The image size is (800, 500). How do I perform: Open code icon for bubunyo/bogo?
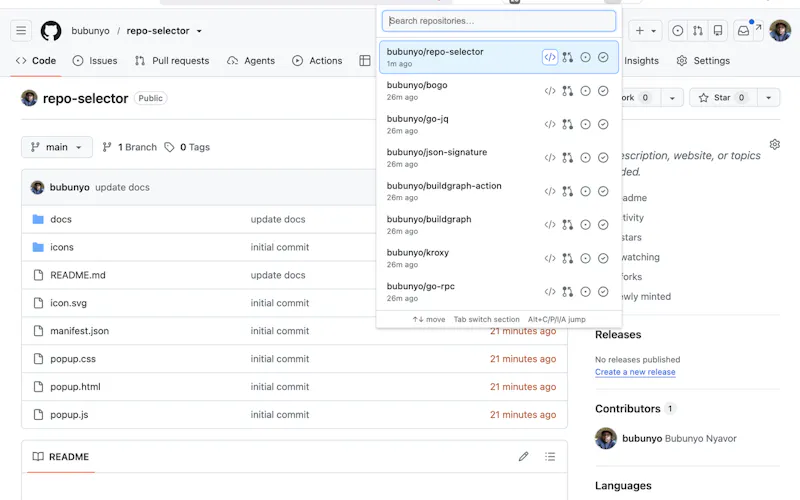[549, 91]
